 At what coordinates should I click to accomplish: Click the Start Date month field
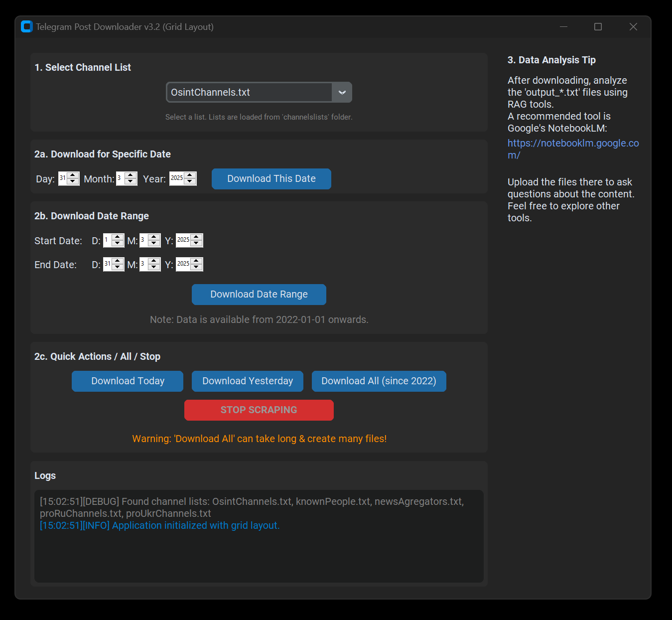coord(144,240)
